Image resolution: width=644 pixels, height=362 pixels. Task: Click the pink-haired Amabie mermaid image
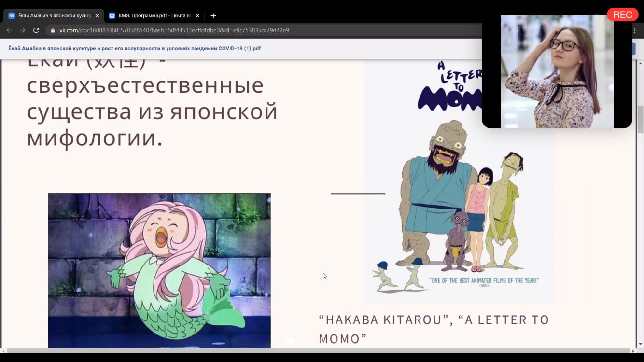[159, 270]
